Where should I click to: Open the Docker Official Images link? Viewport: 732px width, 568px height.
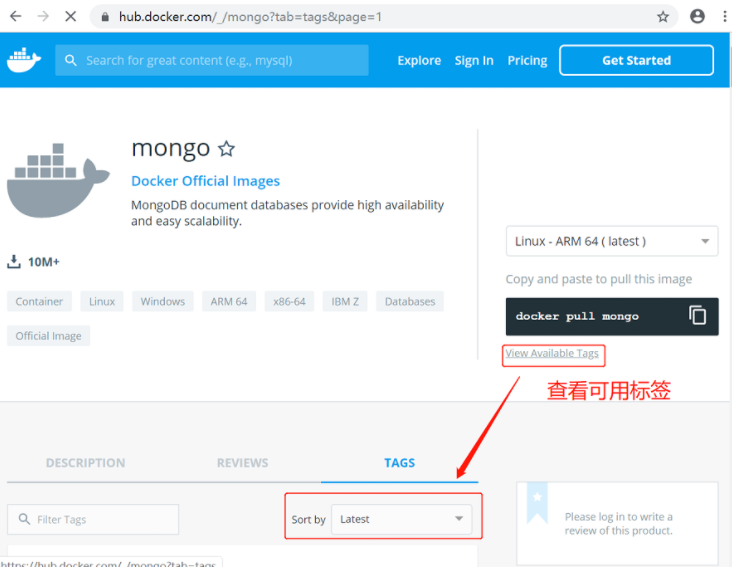(x=205, y=181)
